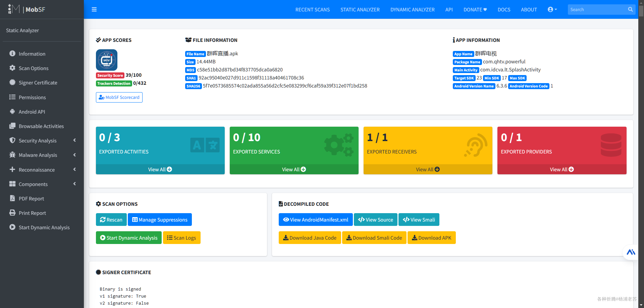The height and width of the screenshot is (308, 644).
Task: View All exported receivers
Action: 428,169
